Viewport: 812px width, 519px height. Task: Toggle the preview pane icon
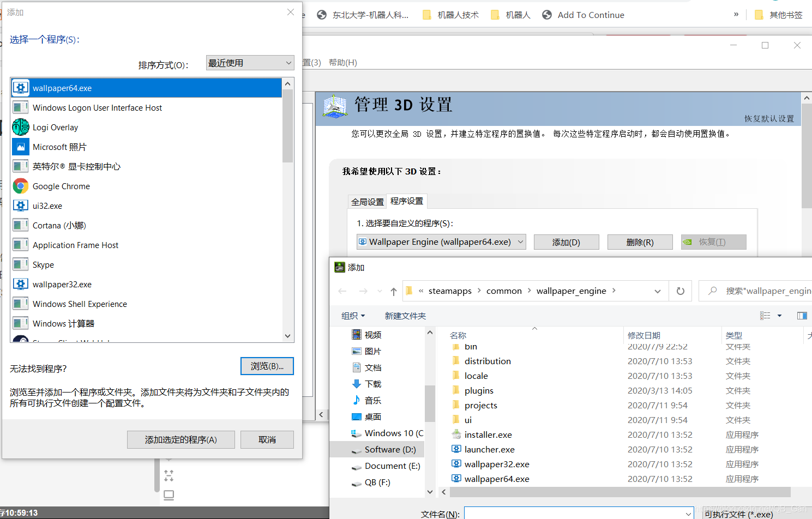click(x=802, y=316)
